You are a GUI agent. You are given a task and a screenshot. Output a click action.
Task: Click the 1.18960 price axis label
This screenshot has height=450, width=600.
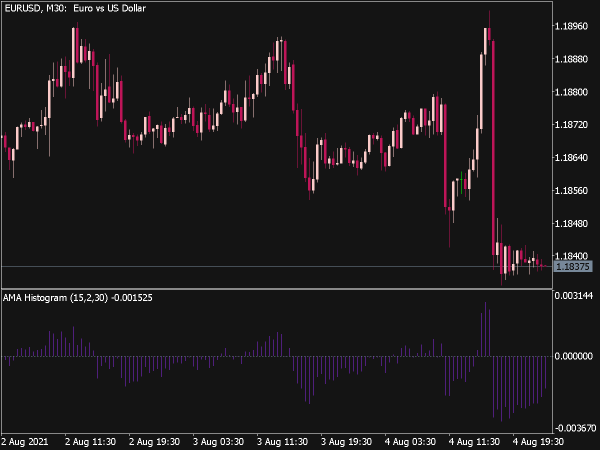tap(571, 26)
